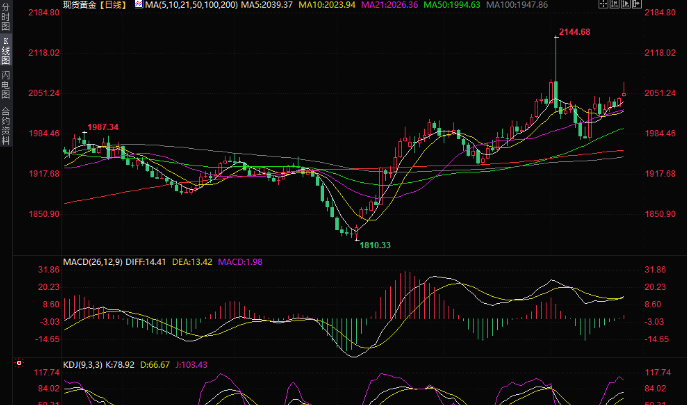The image size is (688, 405).
Task: Click the MA100:1947.86 value
Action: 517,5
